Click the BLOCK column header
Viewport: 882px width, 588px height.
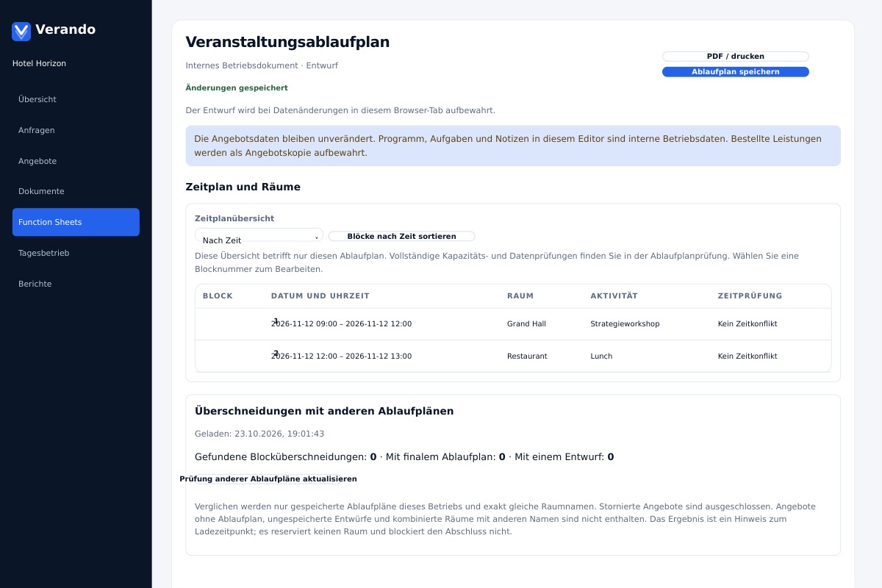coord(218,296)
